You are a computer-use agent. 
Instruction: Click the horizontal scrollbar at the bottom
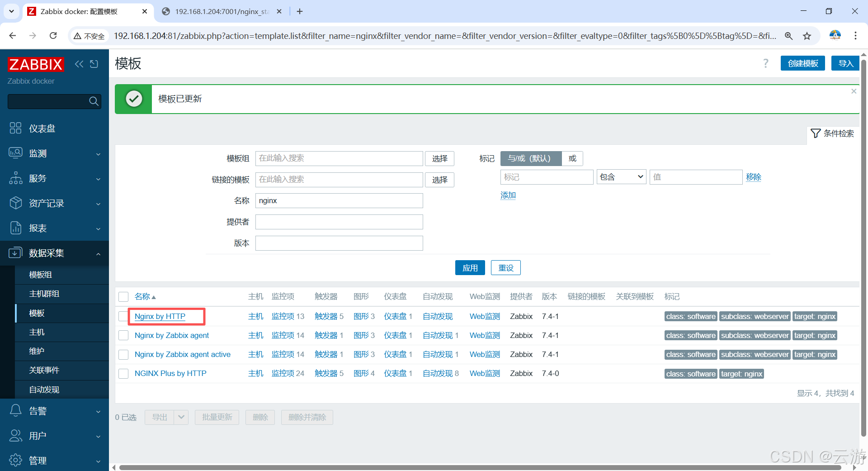click(x=480, y=467)
